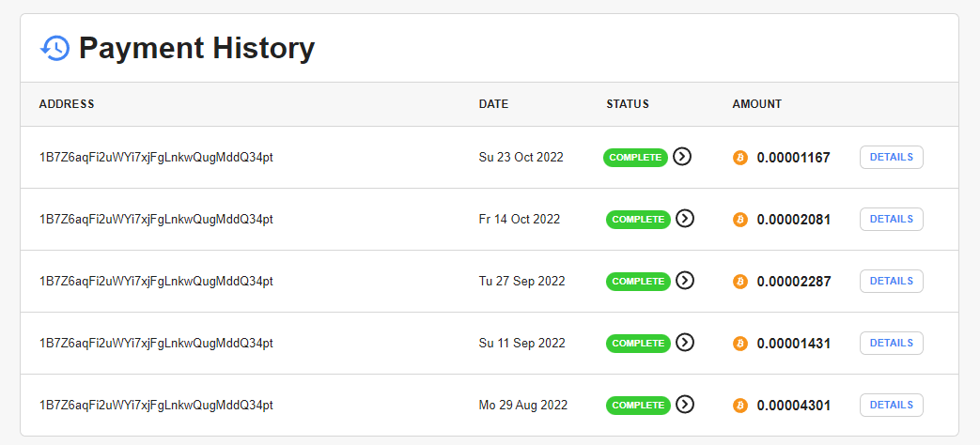Screen dimensions: 980x445
Task: Show Details for the 11 Sep 2022 payment
Action: click(891, 343)
